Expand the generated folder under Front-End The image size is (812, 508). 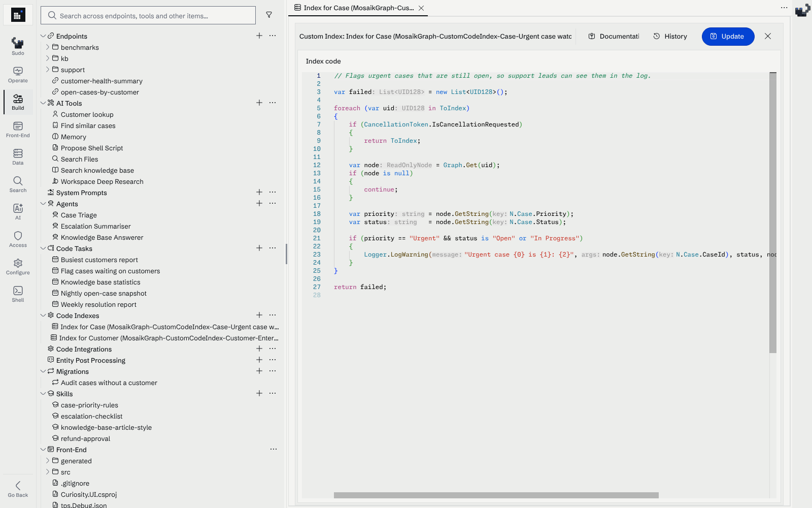click(x=48, y=461)
